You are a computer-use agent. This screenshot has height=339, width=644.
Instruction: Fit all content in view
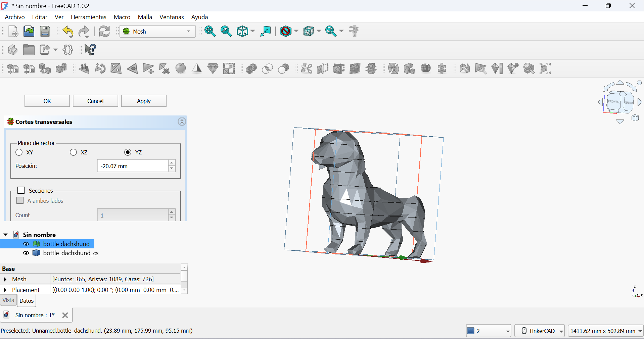[210, 32]
